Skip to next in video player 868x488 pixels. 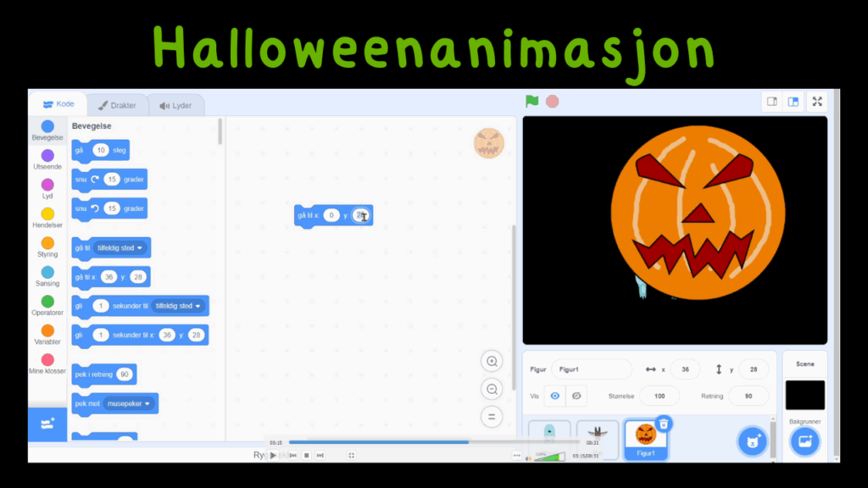[320, 455]
